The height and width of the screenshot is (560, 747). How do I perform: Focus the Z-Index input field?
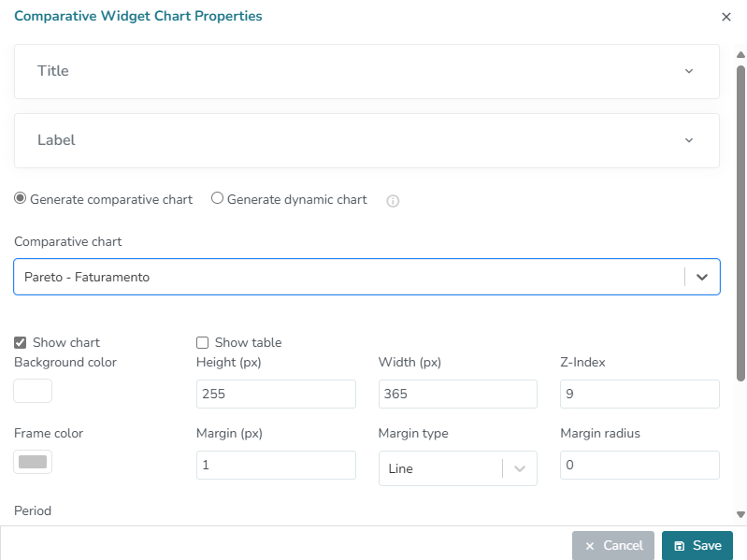point(639,395)
